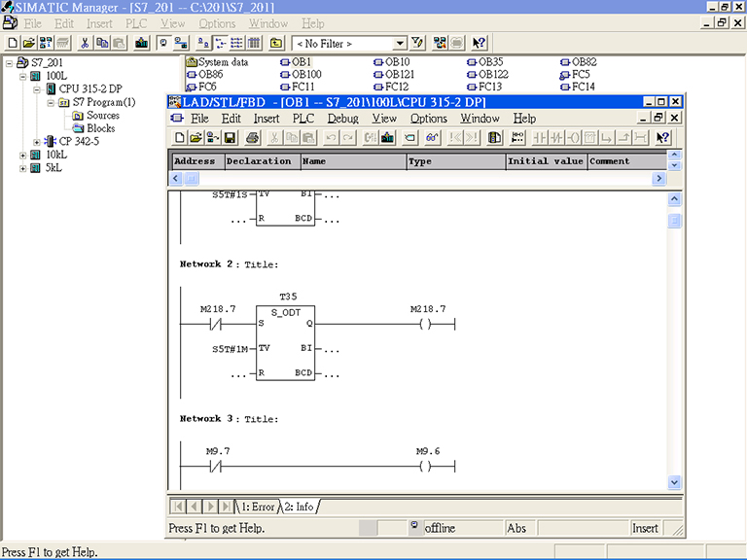Open SIMATIC Manager PLC menu
This screenshot has height=560, width=747.
click(x=136, y=23)
